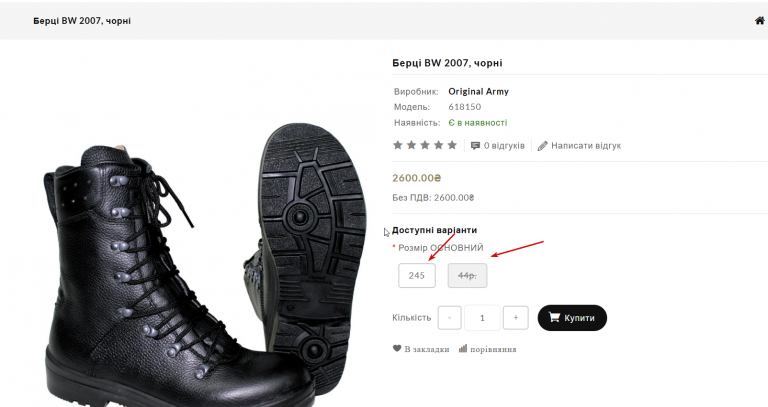Open the Original Army manufacturer link
Screen dimensions: 768x407
tap(478, 92)
